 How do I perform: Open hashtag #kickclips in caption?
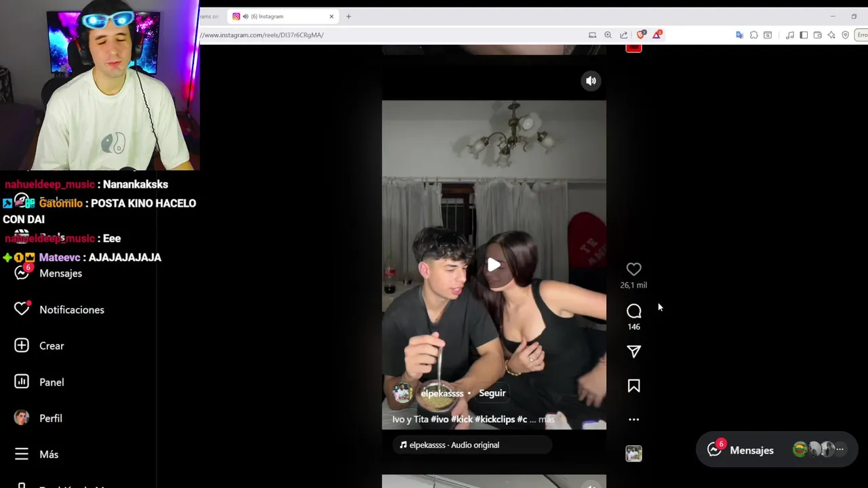(x=495, y=420)
